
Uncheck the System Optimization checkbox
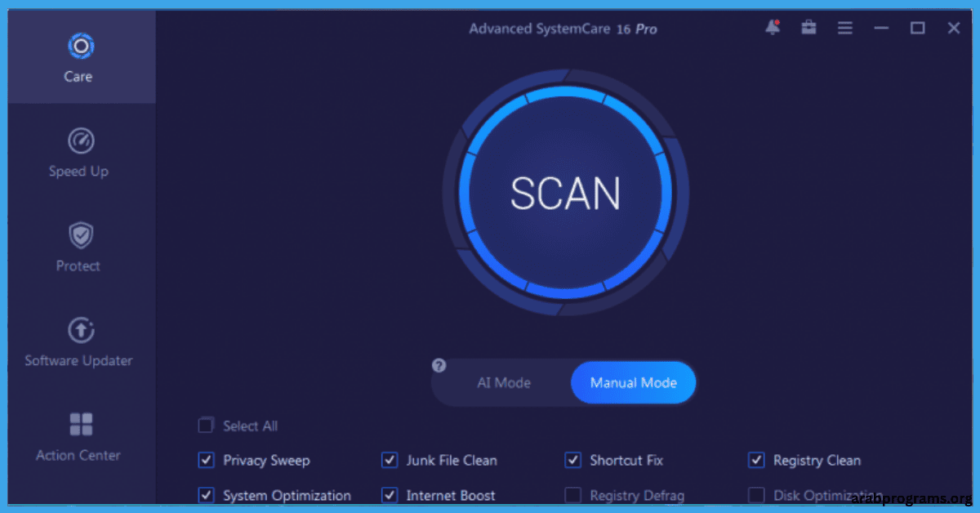coord(206,495)
